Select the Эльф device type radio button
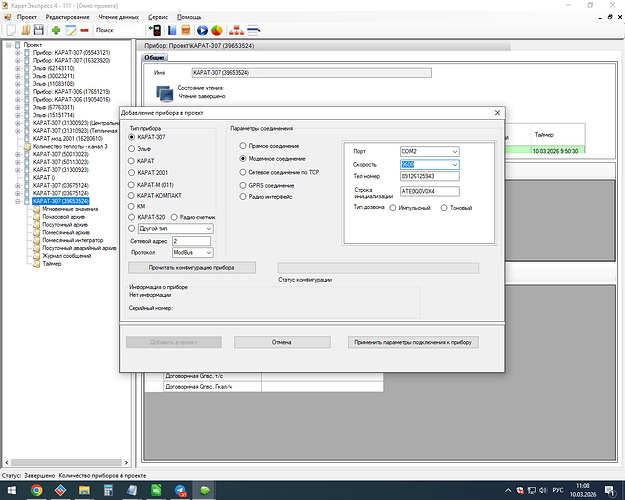625x500 pixels. click(x=133, y=149)
